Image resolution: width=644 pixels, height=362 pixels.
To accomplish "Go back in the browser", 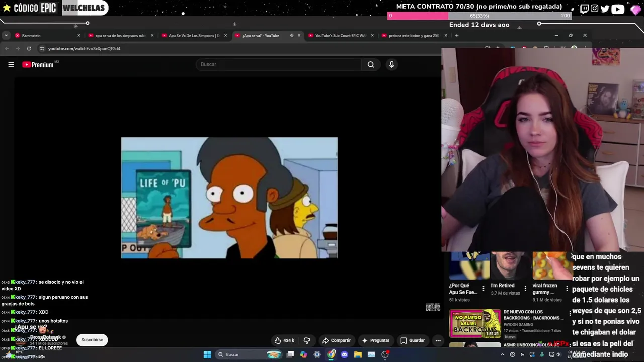I will (x=7, y=49).
